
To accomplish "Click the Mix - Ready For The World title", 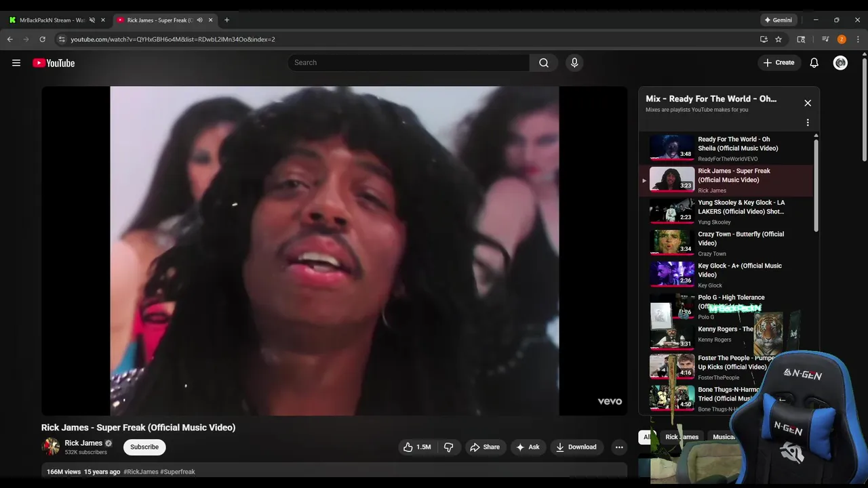I will click(711, 99).
